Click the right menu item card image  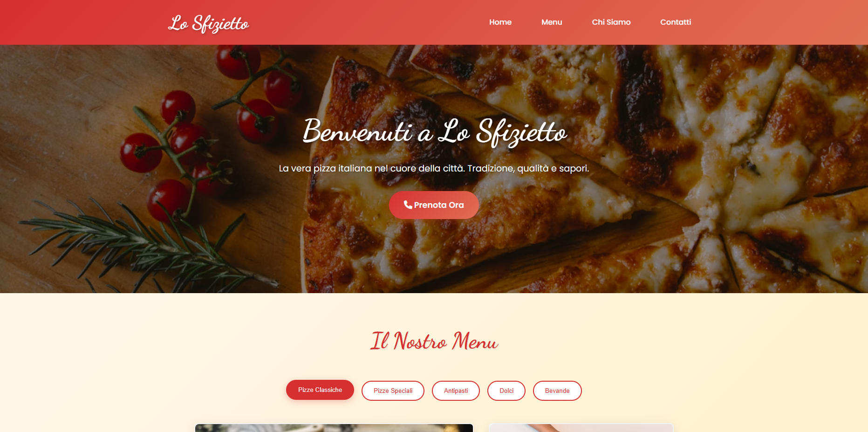[x=581, y=428]
